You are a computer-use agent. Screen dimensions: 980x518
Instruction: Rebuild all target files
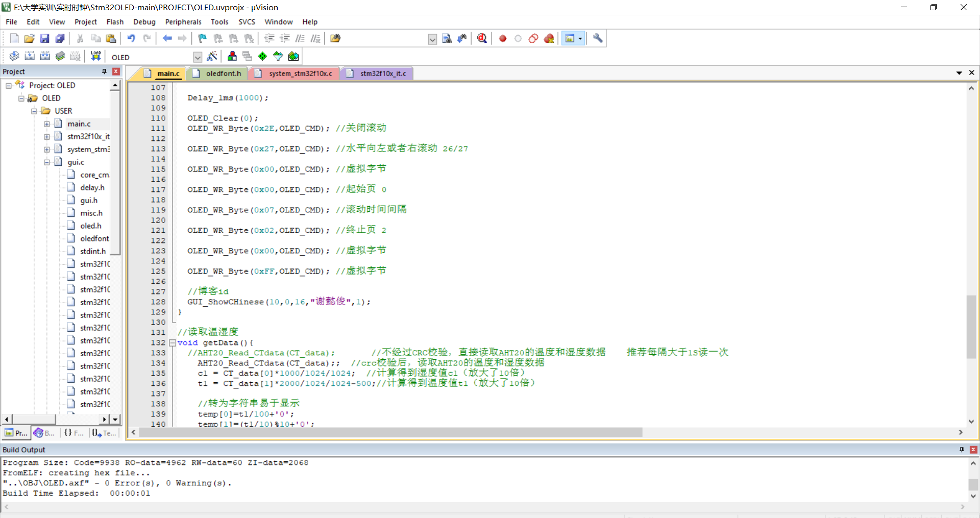point(45,56)
